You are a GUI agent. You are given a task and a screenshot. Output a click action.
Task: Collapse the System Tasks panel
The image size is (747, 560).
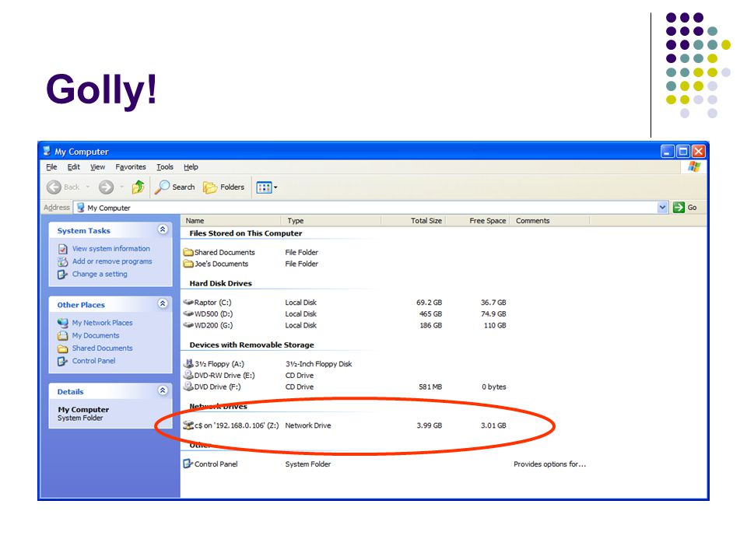tap(163, 229)
